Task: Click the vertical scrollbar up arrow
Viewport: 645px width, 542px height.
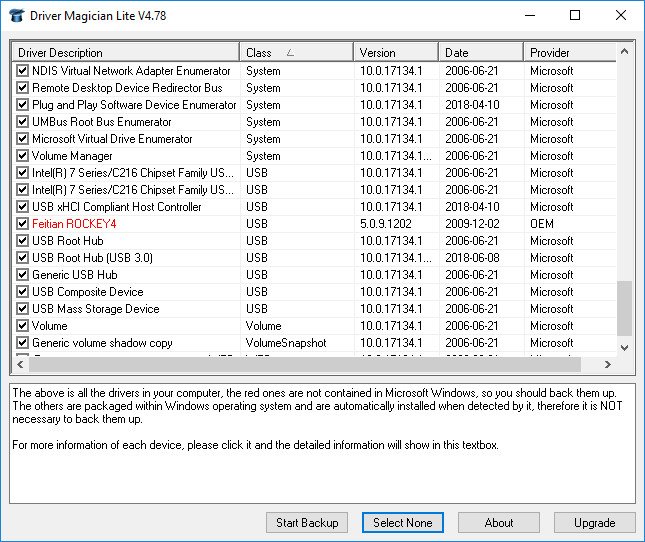Action: coord(625,51)
